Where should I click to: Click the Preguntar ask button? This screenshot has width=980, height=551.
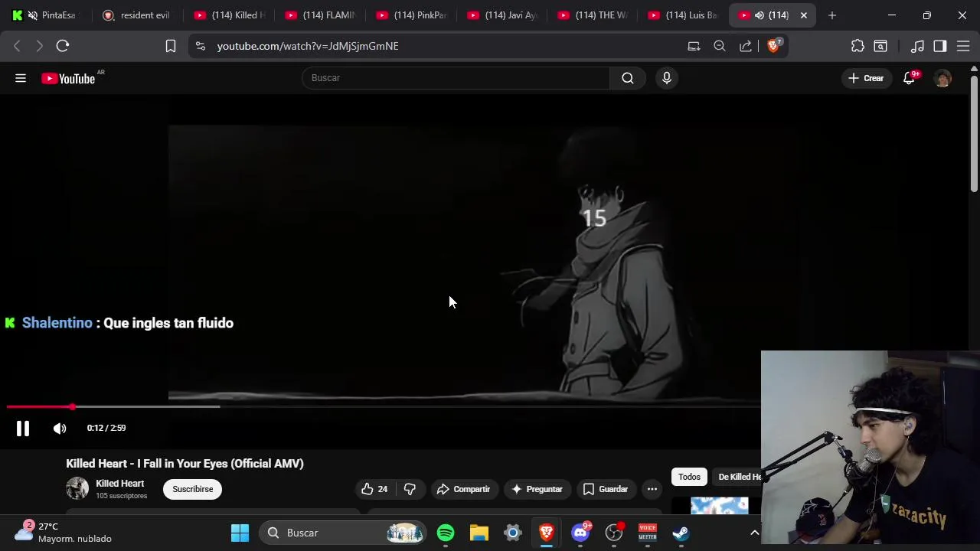(537, 489)
